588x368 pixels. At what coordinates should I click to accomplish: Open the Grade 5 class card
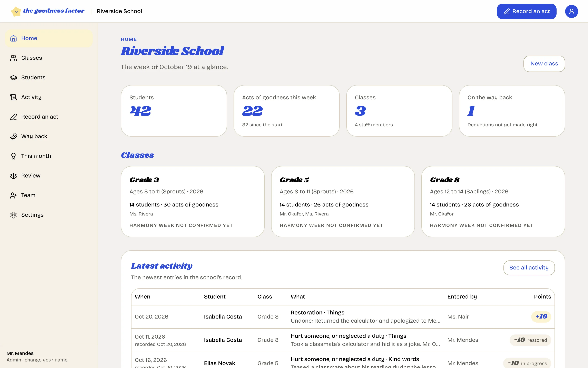point(343,202)
